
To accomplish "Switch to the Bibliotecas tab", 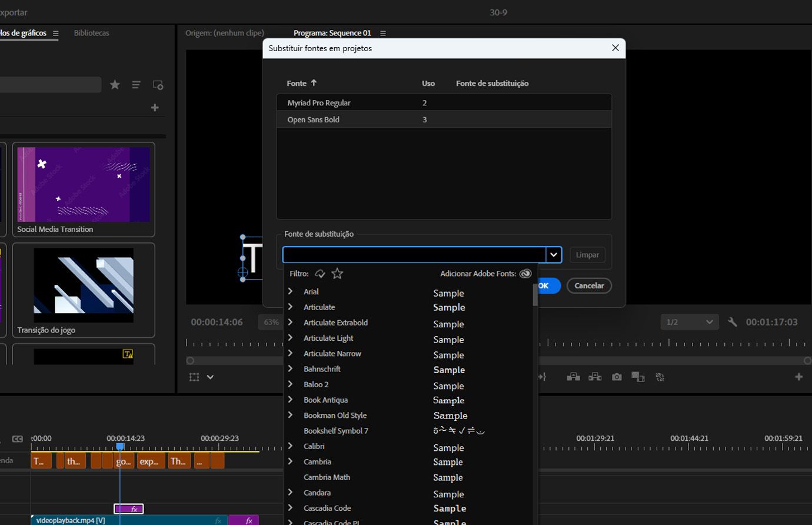I will [91, 33].
